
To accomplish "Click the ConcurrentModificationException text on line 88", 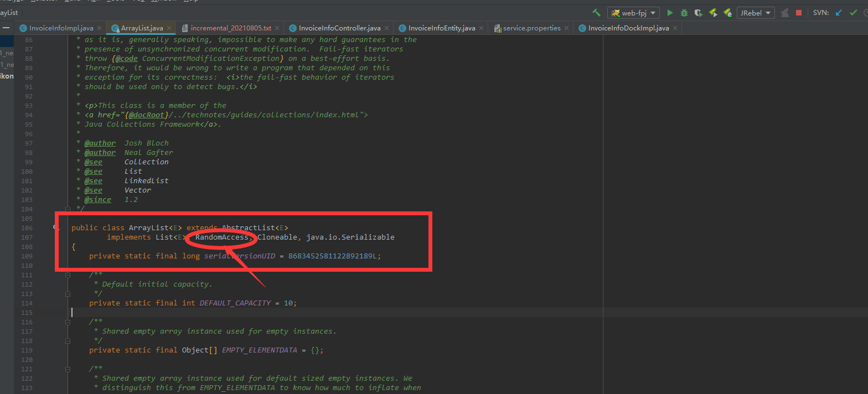I will (211, 58).
